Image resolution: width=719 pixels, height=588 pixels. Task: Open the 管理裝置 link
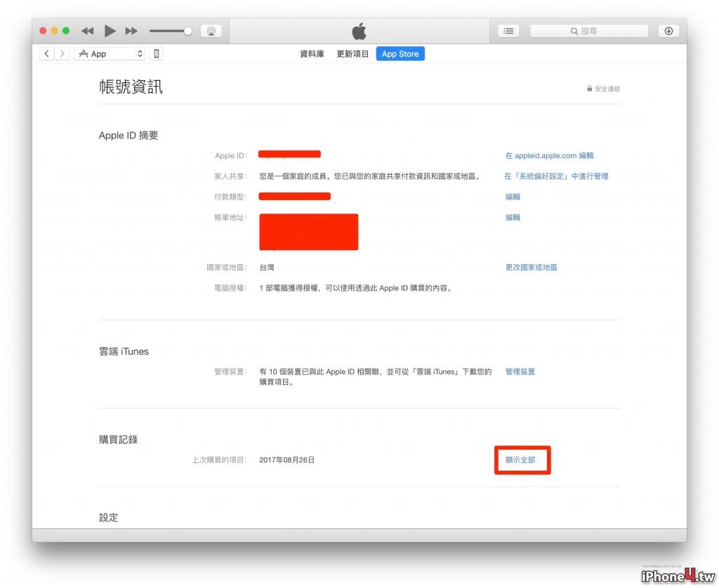[x=520, y=372]
